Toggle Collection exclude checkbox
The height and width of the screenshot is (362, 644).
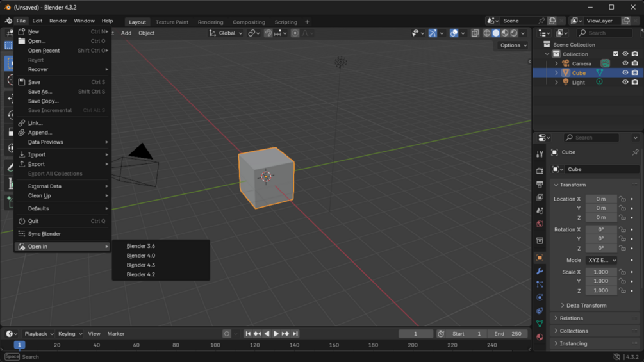615,54
